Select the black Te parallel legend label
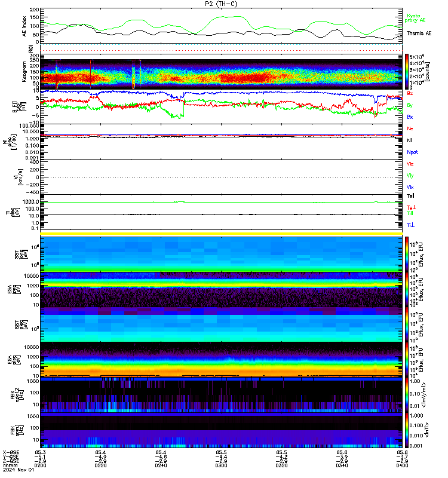This screenshot has width=448, height=478. [410, 196]
